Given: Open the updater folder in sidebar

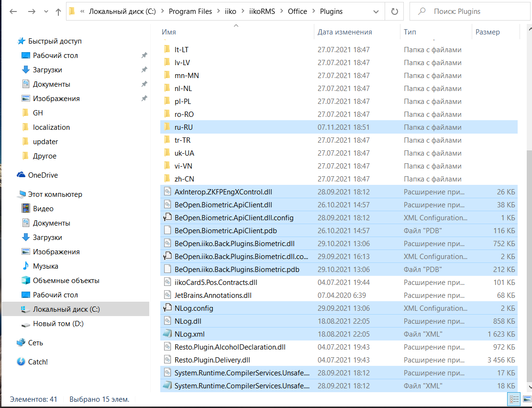Looking at the screenshot, I should [x=45, y=142].
